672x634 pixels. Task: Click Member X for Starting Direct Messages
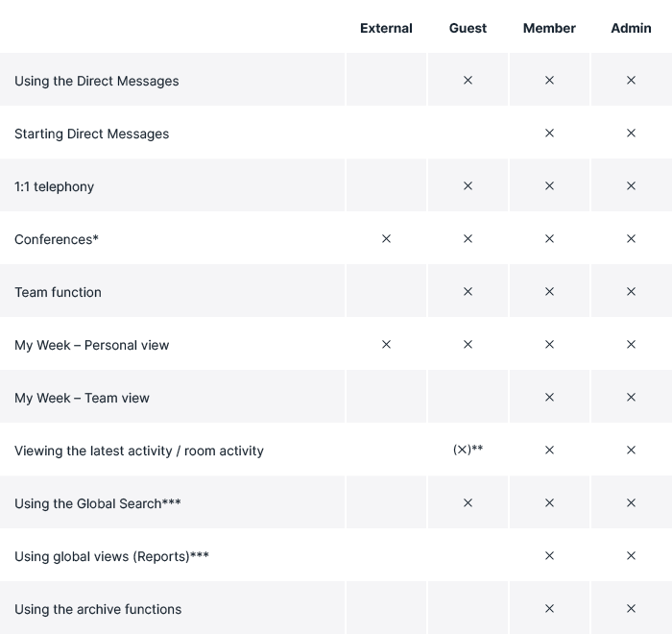coord(549,134)
